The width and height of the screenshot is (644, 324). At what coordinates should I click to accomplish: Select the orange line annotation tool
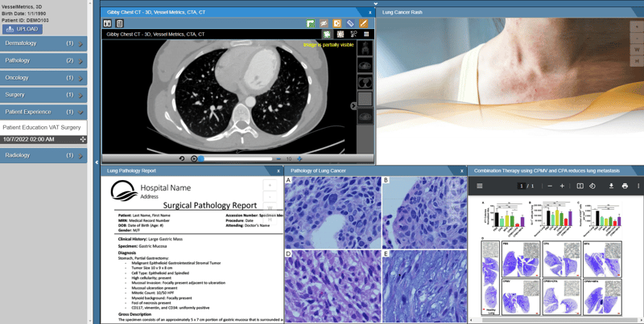pos(364,23)
